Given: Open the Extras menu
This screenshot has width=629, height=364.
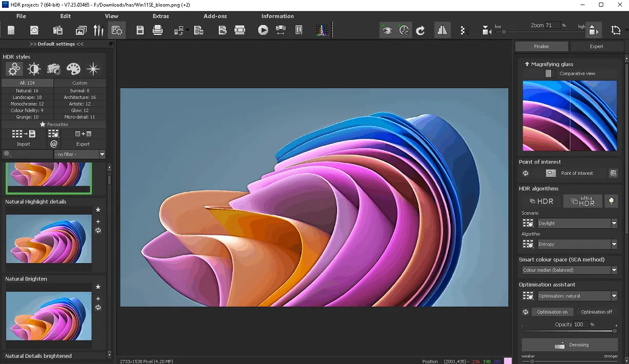Looking at the screenshot, I should 161,16.
